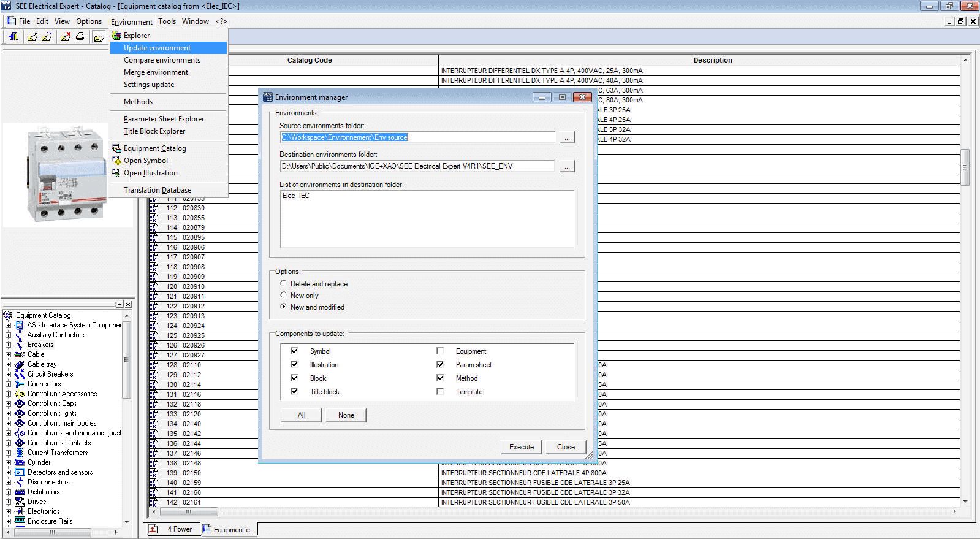
Task: Click the Control unit Accessories icon
Action: 20,394
